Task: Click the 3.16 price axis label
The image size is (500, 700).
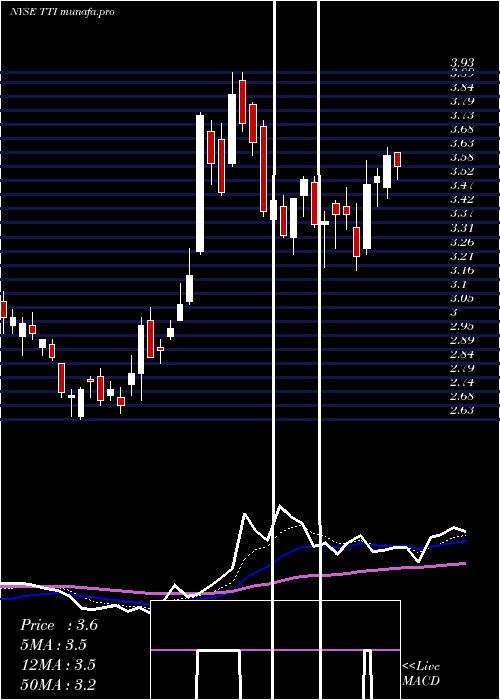Action: pos(462,271)
